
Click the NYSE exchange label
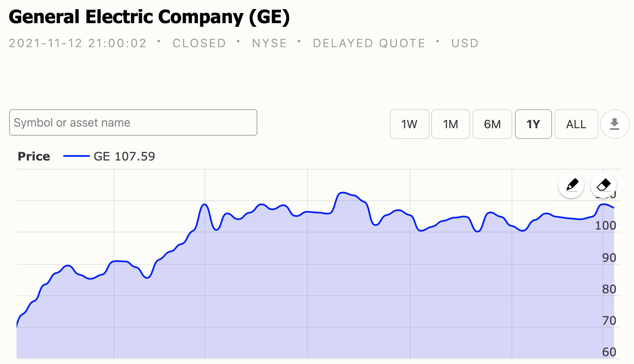tap(269, 43)
